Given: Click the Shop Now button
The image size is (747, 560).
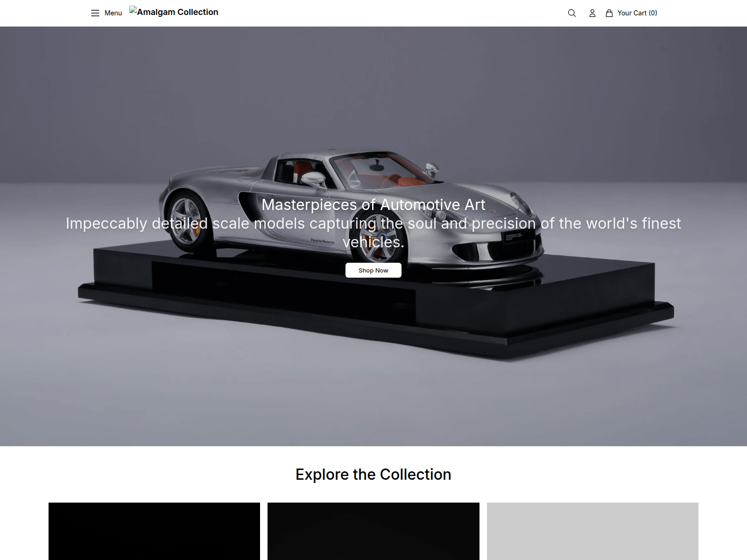Looking at the screenshot, I should [x=373, y=270].
